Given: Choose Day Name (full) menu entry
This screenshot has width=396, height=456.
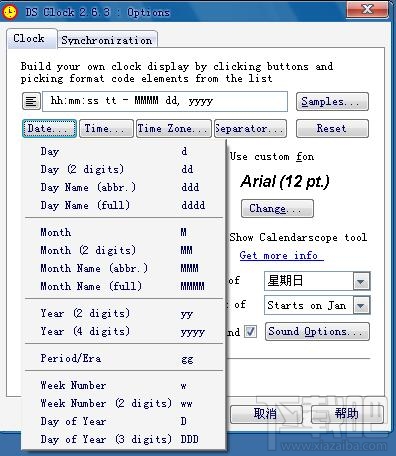Looking at the screenshot, I should coord(124,205).
